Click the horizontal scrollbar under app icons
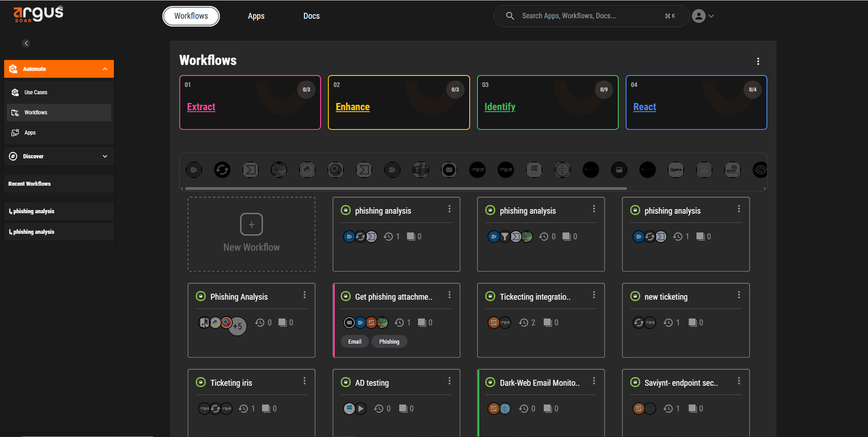Screen dimensions: 868x437 tap(406, 188)
